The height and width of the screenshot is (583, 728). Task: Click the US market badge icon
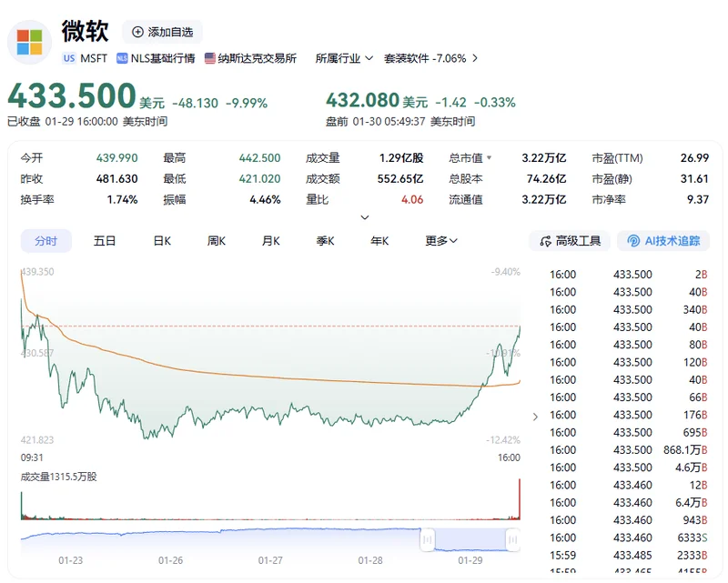[x=69, y=58]
